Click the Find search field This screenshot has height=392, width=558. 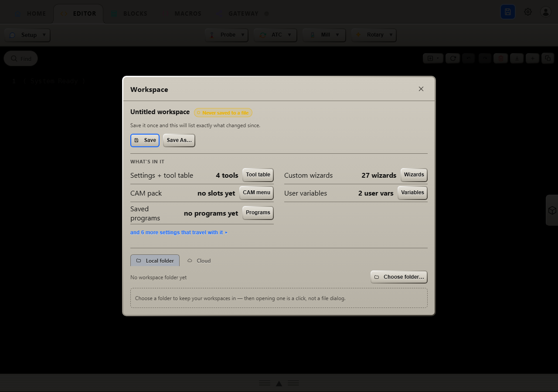[21, 58]
